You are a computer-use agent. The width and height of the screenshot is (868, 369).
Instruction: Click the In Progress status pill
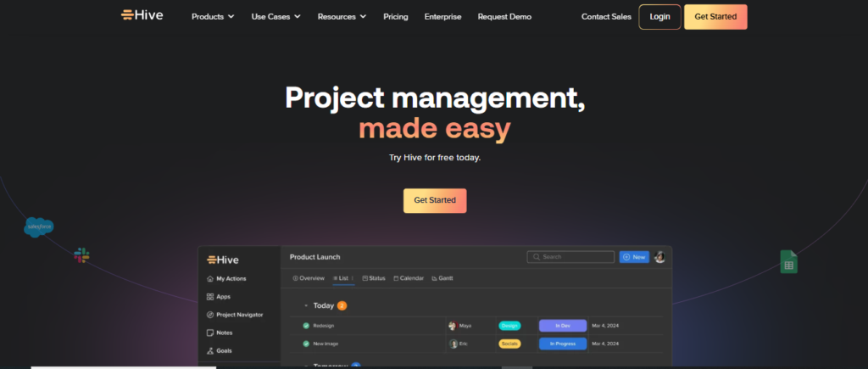[x=563, y=344]
